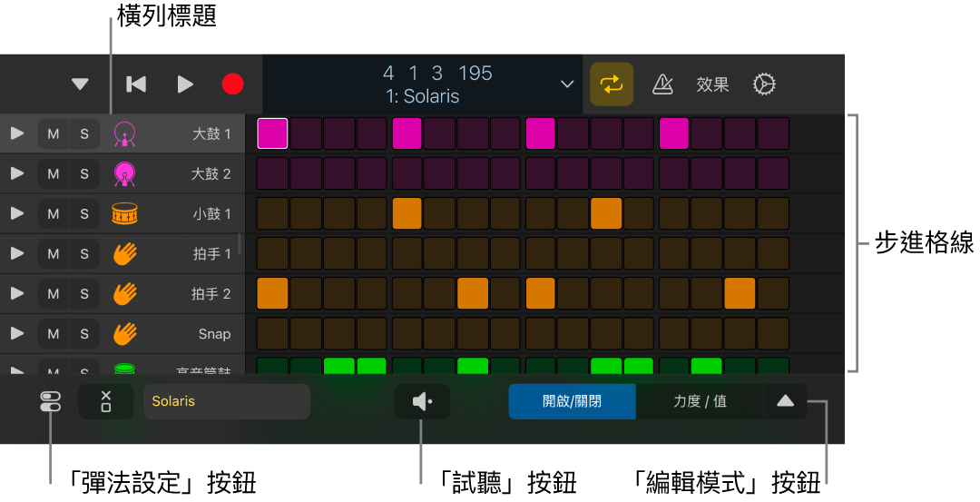Toggle active fifth step of 小鼓 1
The image size is (980, 502).
(x=407, y=213)
